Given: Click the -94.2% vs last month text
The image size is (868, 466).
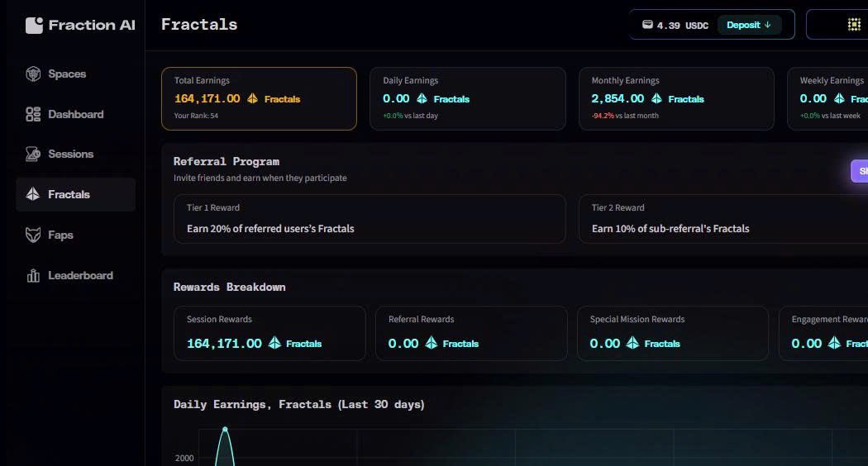Looking at the screenshot, I should click(625, 116).
